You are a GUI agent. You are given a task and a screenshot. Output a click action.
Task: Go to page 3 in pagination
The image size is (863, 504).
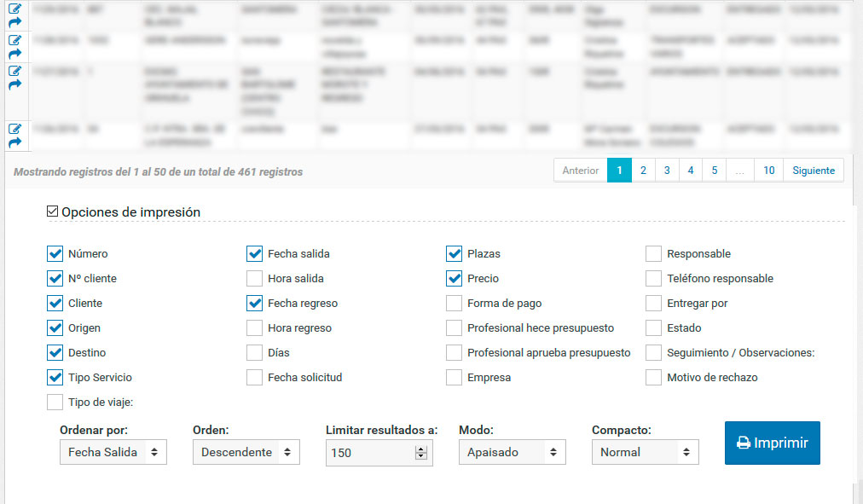pos(667,171)
